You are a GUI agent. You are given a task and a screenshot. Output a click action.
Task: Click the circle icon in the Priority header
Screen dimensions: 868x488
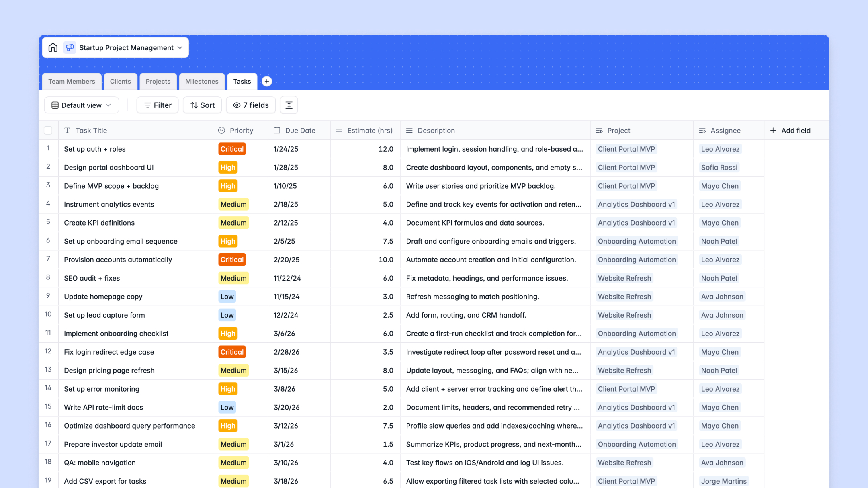[221, 130]
